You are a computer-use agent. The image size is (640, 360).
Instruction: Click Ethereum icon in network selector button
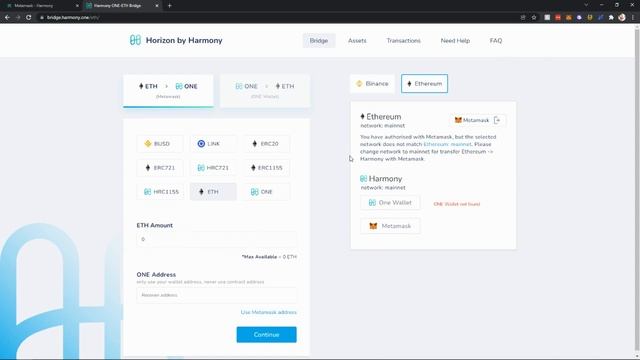409,84
